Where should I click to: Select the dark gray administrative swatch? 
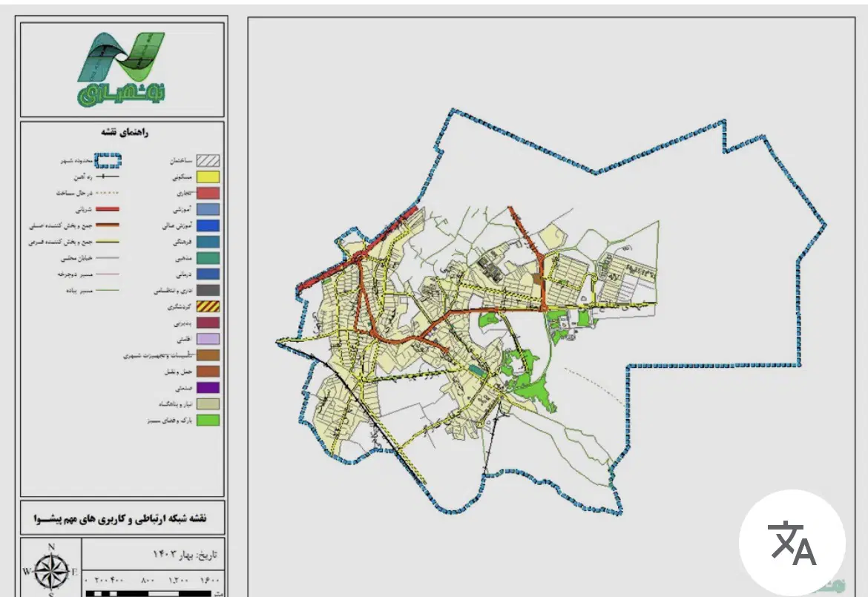(208, 291)
